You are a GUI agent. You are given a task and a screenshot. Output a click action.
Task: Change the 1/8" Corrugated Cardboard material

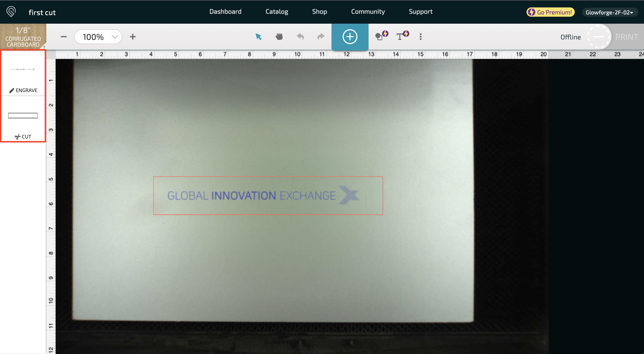pyautogui.click(x=23, y=37)
